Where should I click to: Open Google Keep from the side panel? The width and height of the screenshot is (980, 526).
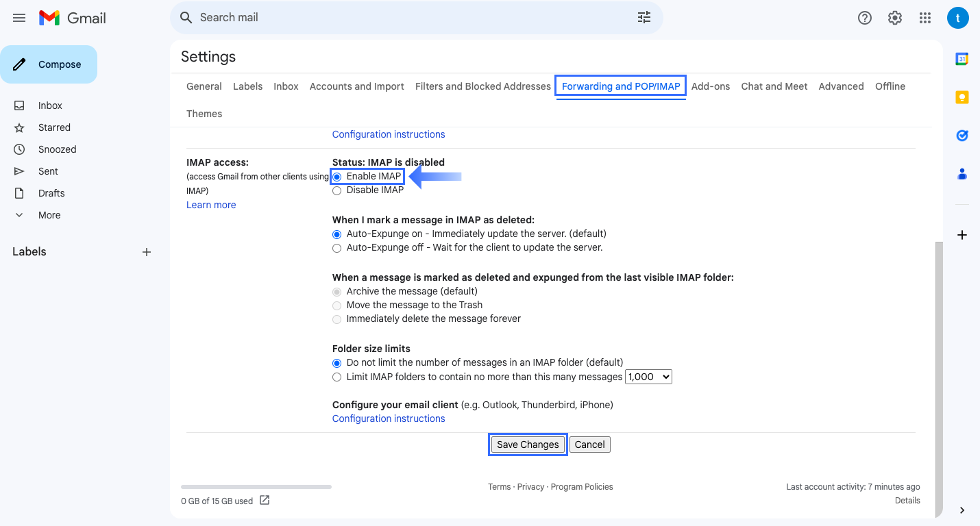tap(962, 97)
